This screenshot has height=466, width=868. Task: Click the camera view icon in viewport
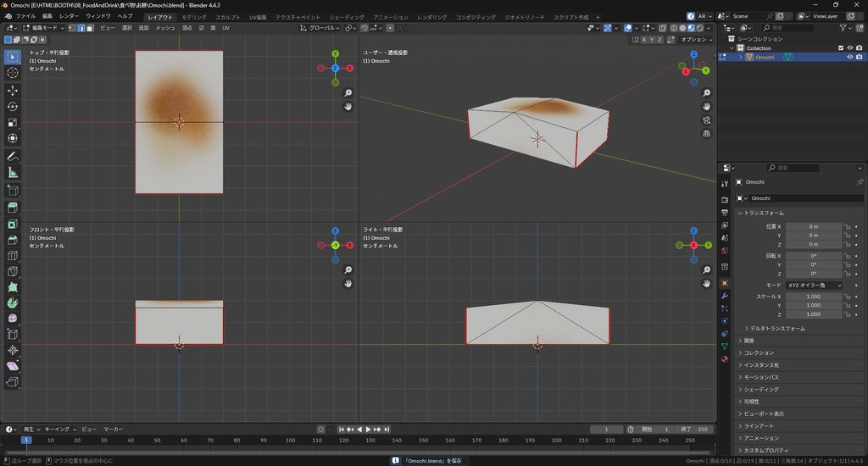pos(707,120)
